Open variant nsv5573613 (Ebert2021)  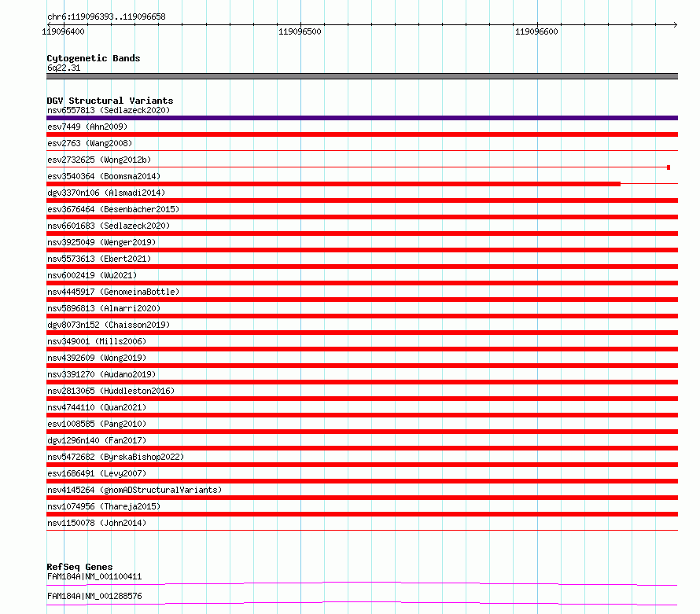(x=99, y=259)
